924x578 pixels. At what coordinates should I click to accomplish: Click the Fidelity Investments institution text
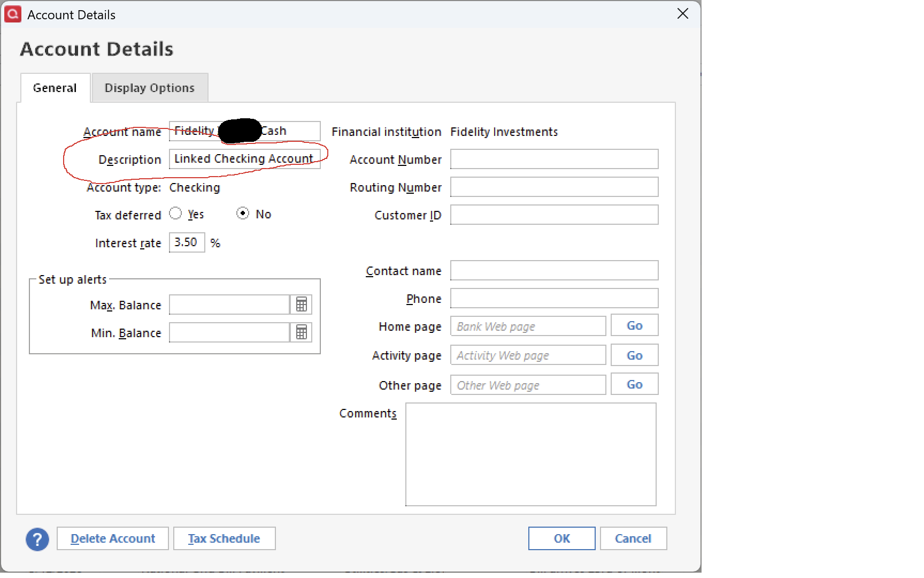[504, 132]
